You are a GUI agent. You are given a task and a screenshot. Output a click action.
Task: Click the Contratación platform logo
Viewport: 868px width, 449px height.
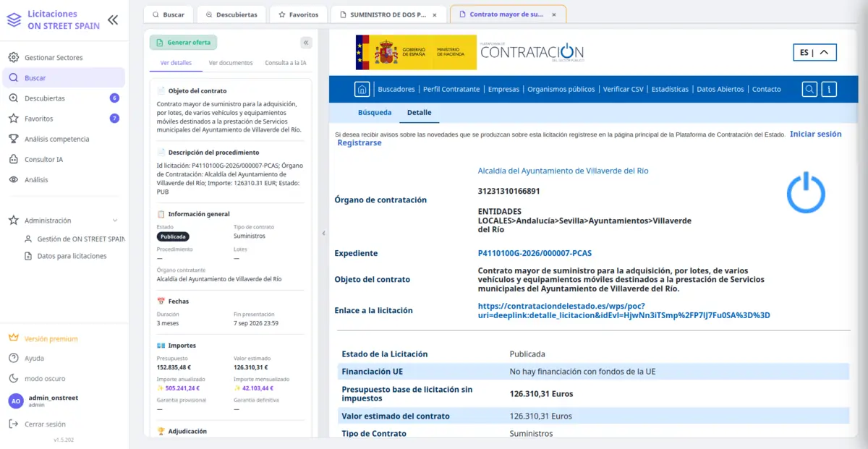point(532,52)
